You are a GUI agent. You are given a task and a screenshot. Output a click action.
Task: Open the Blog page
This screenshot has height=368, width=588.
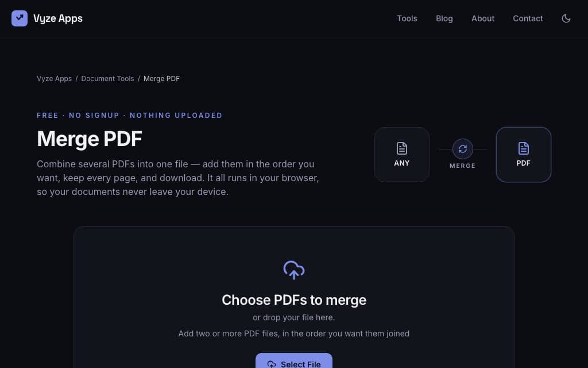pyautogui.click(x=444, y=18)
